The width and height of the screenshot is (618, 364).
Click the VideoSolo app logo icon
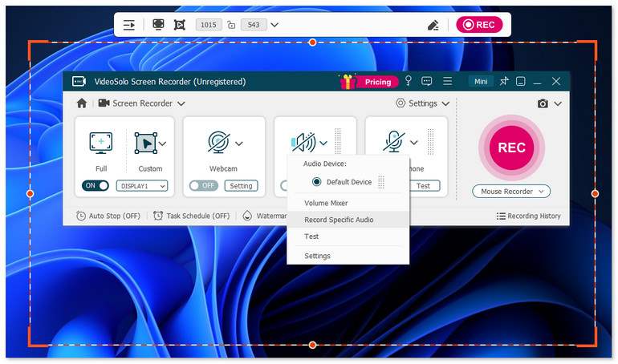pyautogui.click(x=79, y=82)
